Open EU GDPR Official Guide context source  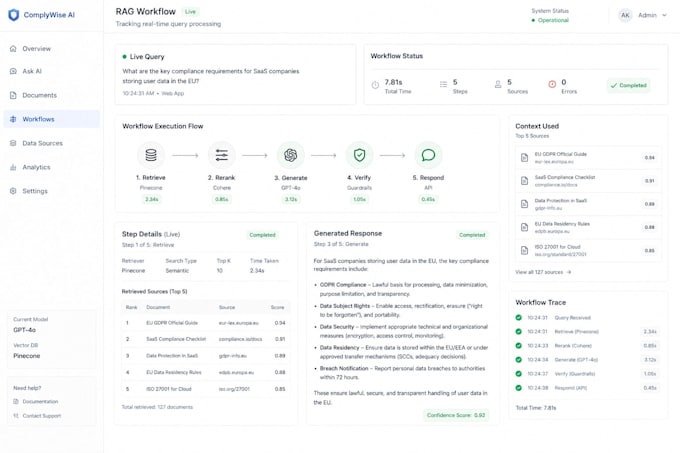pos(588,158)
